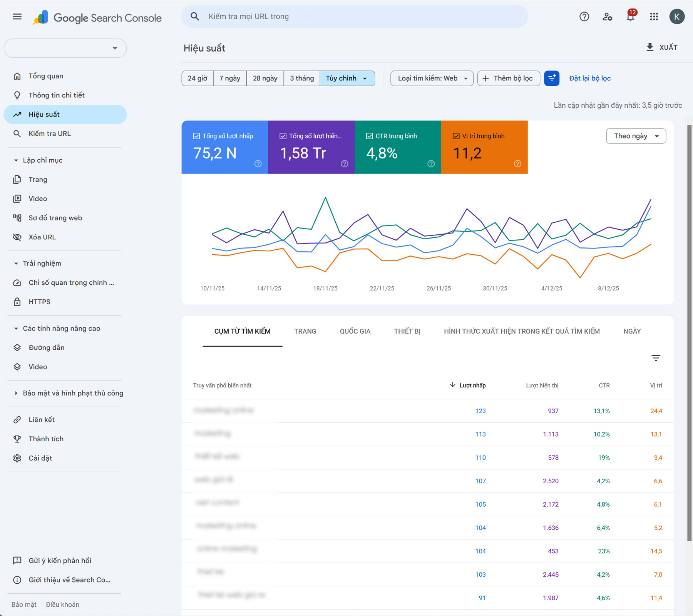Toggle Tổng số lượt nhấp checkbox
The image size is (693, 616).
point(196,136)
